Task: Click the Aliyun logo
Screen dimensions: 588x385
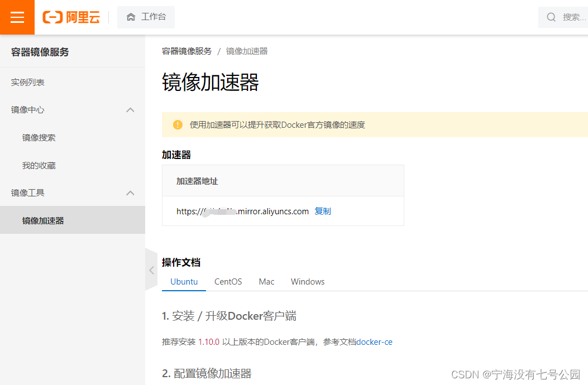Action: pyautogui.click(x=71, y=17)
